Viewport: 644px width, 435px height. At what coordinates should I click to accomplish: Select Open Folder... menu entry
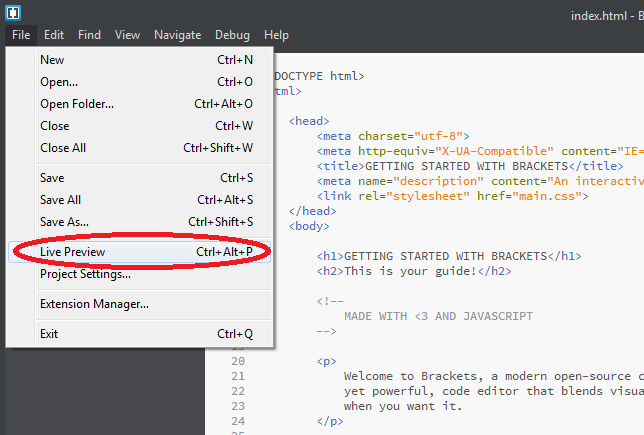pos(139,104)
